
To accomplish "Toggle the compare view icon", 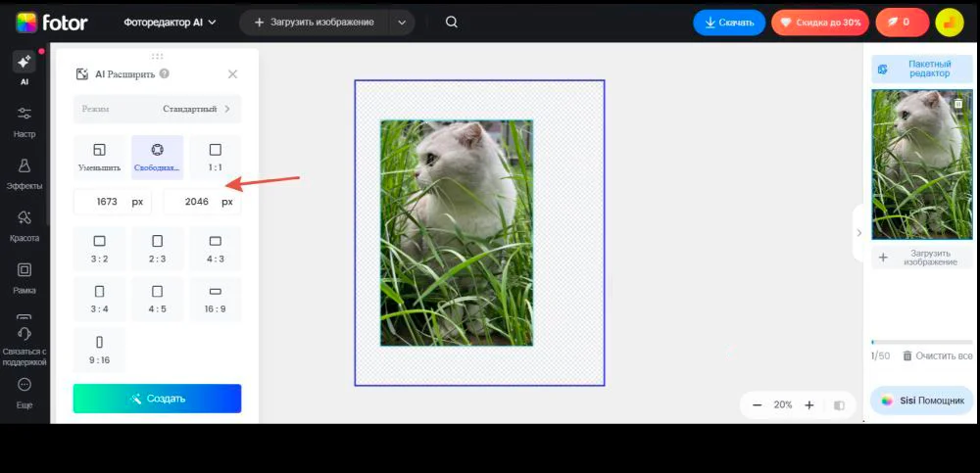I will click(840, 405).
